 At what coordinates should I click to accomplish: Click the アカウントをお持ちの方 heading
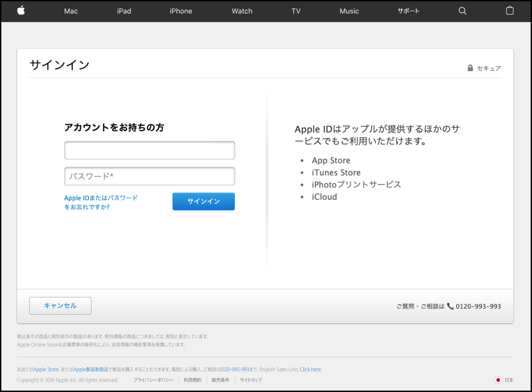click(x=114, y=127)
